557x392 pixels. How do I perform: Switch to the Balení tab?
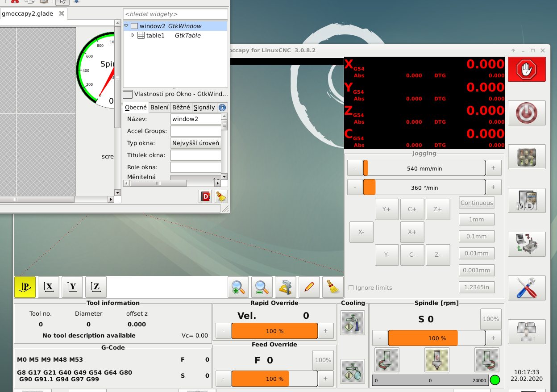159,107
